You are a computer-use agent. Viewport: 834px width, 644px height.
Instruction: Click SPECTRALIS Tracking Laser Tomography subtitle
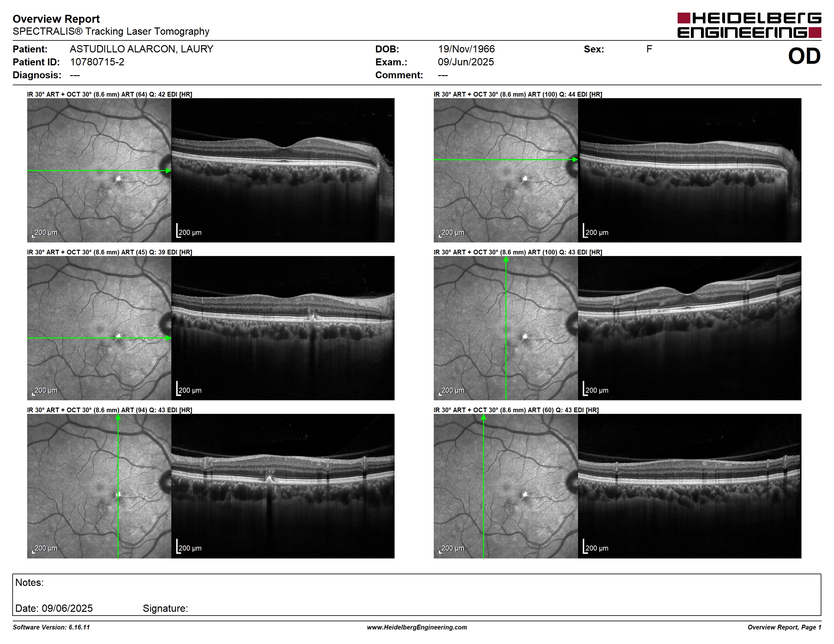(111, 31)
